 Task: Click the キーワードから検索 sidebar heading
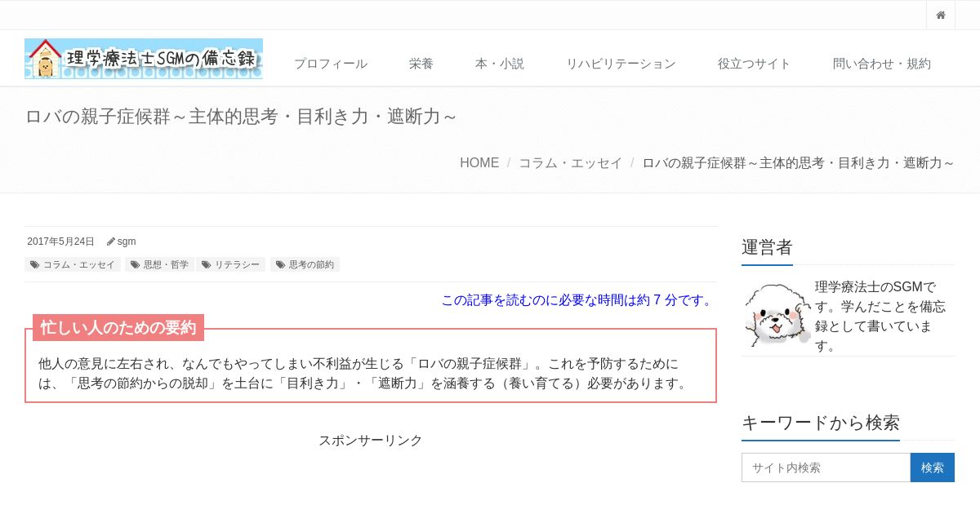click(821, 423)
